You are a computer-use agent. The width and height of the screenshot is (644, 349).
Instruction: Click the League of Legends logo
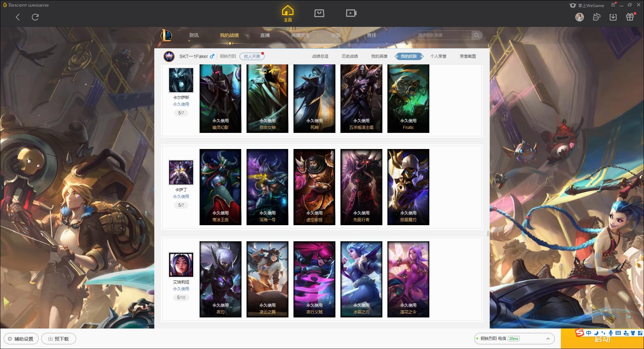tap(166, 35)
